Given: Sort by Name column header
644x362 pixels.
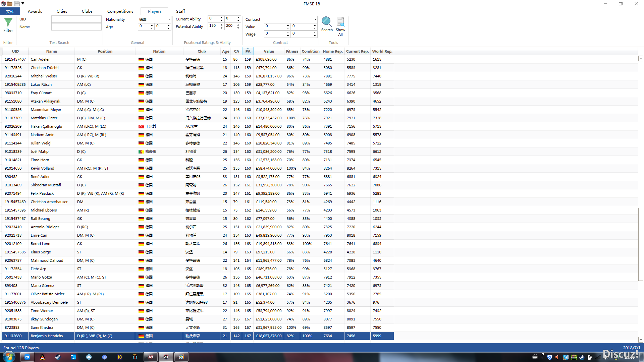Looking at the screenshot, I should point(52,51).
